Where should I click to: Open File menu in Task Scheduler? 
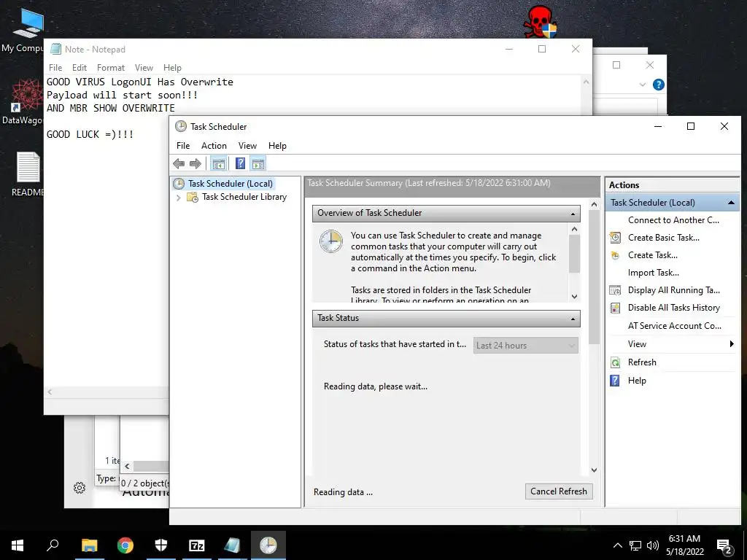[183, 146]
